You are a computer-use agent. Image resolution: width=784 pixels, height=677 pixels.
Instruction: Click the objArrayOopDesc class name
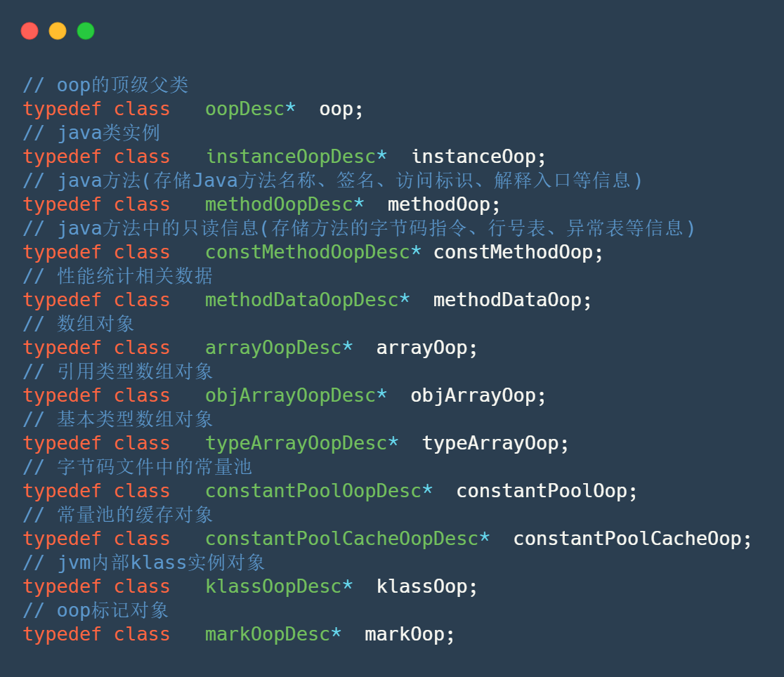[290, 396]
